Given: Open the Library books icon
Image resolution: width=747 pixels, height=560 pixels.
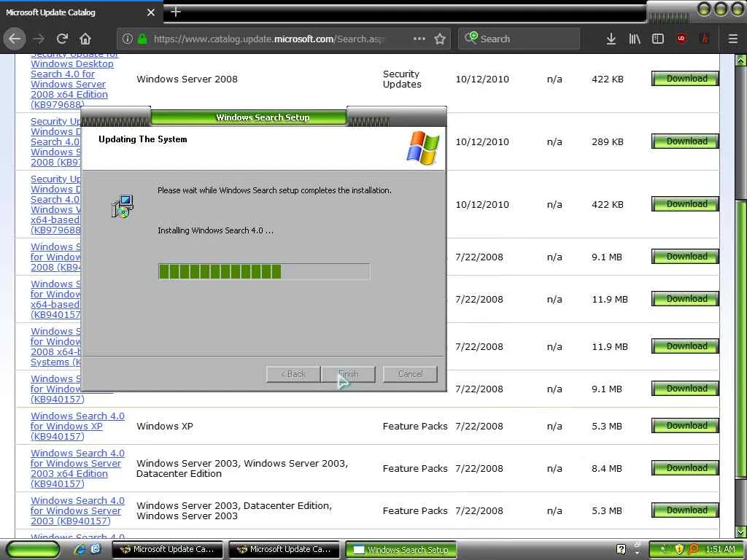Looking at the screenshot, I should [x=635, y=39].
